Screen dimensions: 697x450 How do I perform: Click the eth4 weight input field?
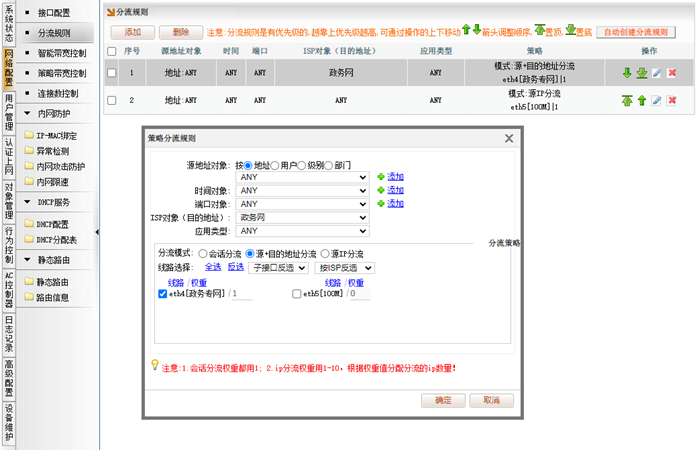pyautogui.click(x=243, y=294)
